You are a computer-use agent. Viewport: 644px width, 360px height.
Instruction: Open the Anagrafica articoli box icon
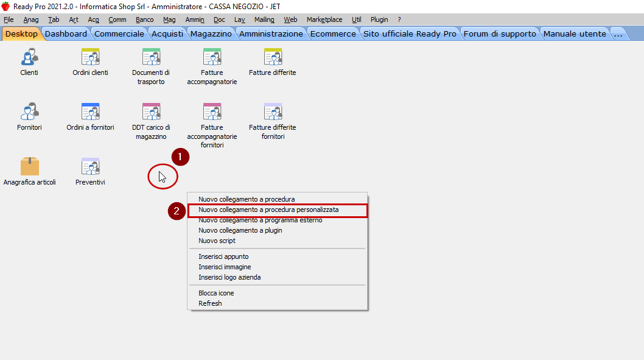coord(30,166)
